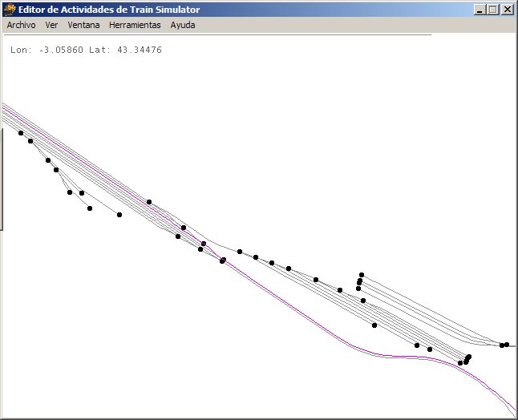This screenshot has width=518, height=420.
Task: Click the track bundle entering at the upper-left edge
Action: coord(10,112)
